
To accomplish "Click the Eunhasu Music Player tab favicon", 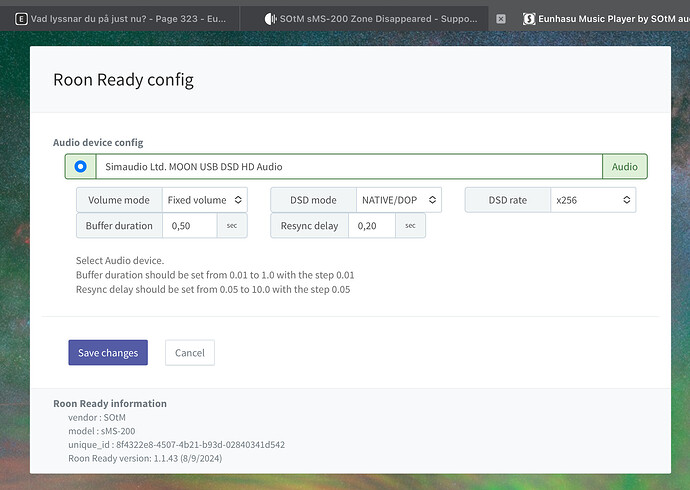I will click(x=529, y=18).
